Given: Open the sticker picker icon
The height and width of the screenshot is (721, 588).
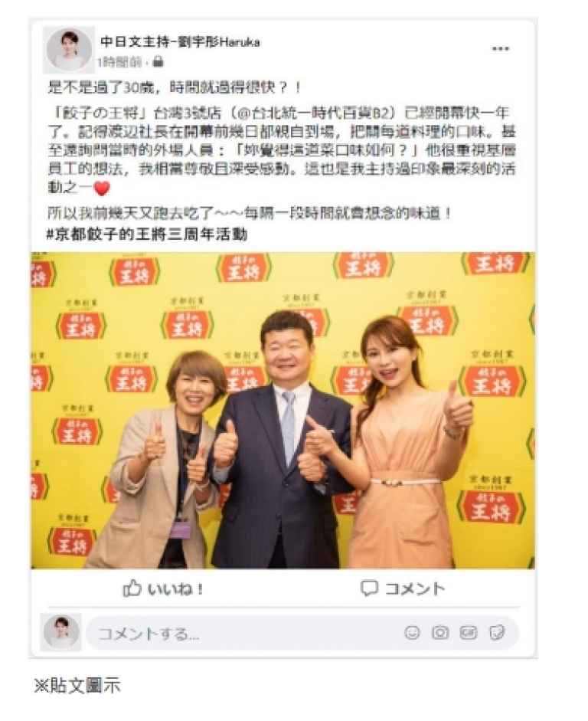Looking at the screenshot, I should tap(497, 633).
